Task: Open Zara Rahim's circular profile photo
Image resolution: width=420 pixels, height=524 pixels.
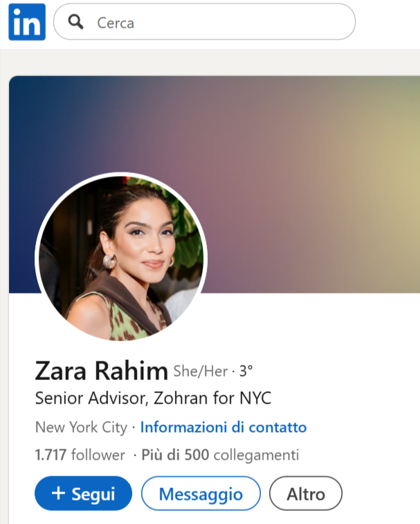Action: [x=121, y=257]
